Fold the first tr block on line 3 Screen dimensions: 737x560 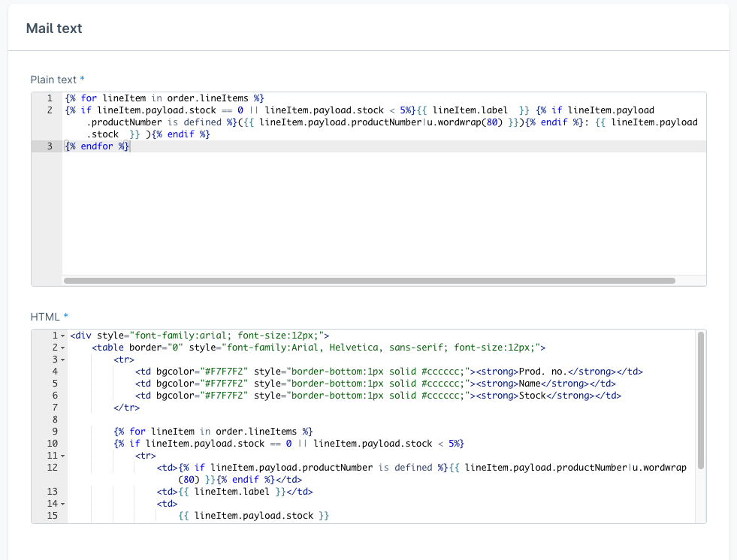(x=62, y=360)
